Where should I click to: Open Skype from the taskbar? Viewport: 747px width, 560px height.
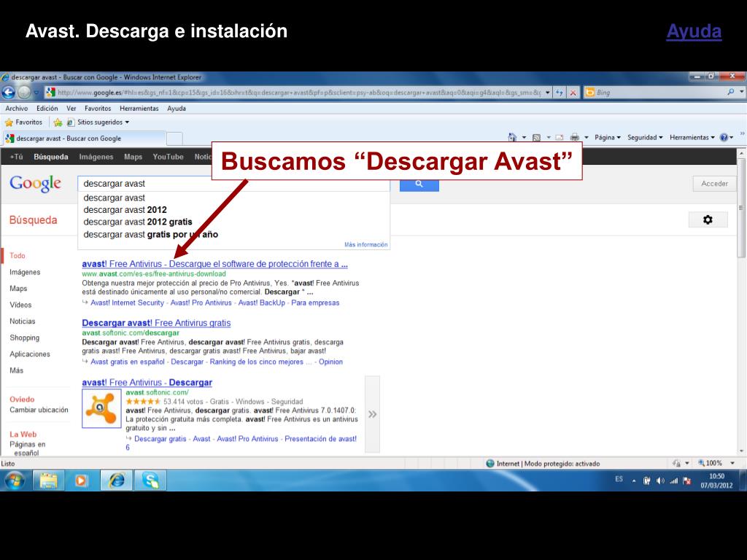[150, 480]
